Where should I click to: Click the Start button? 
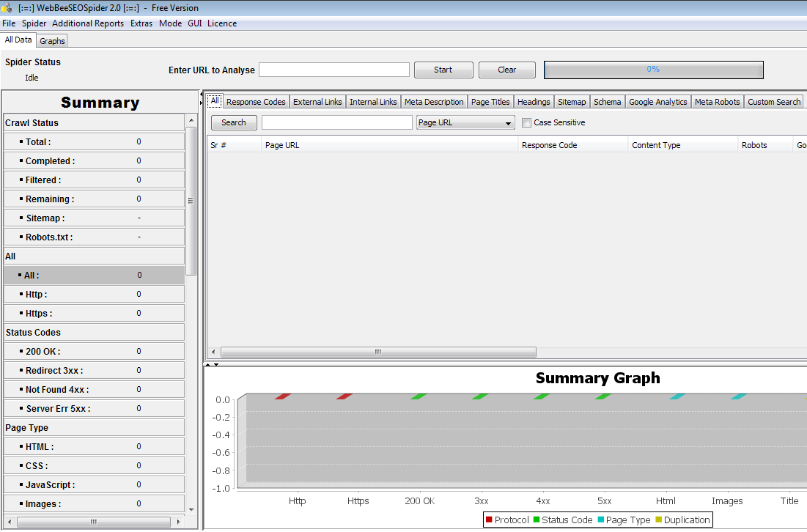point(443,70)
